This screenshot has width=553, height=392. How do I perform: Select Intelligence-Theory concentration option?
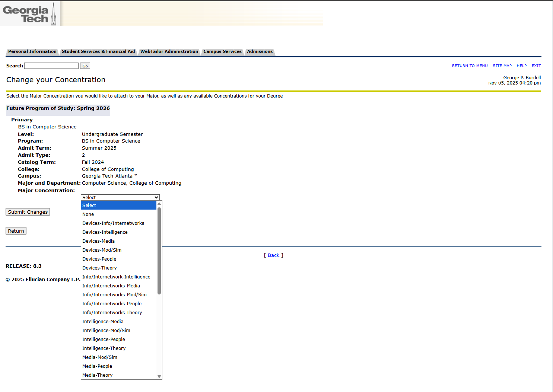click(x=104, y=348)
